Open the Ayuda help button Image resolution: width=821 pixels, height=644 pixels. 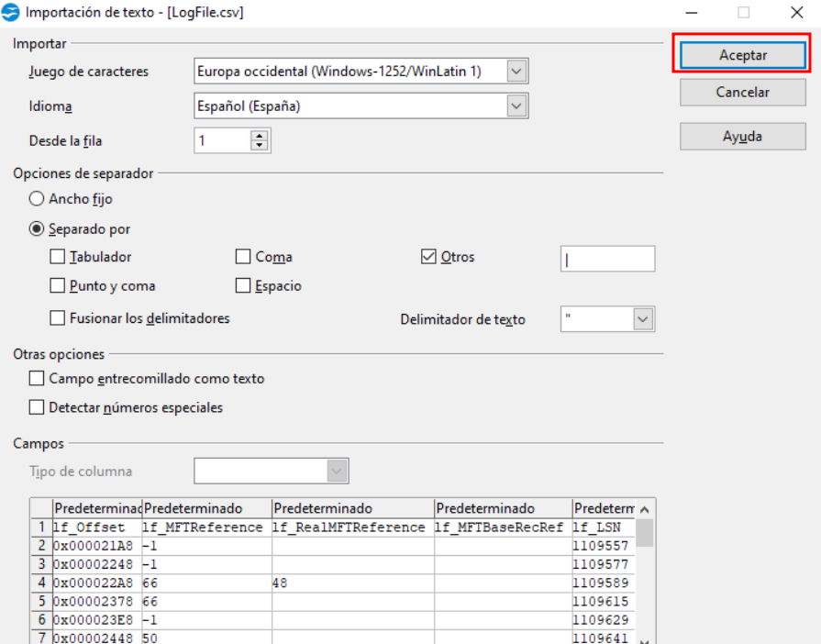tap(742, 137)
